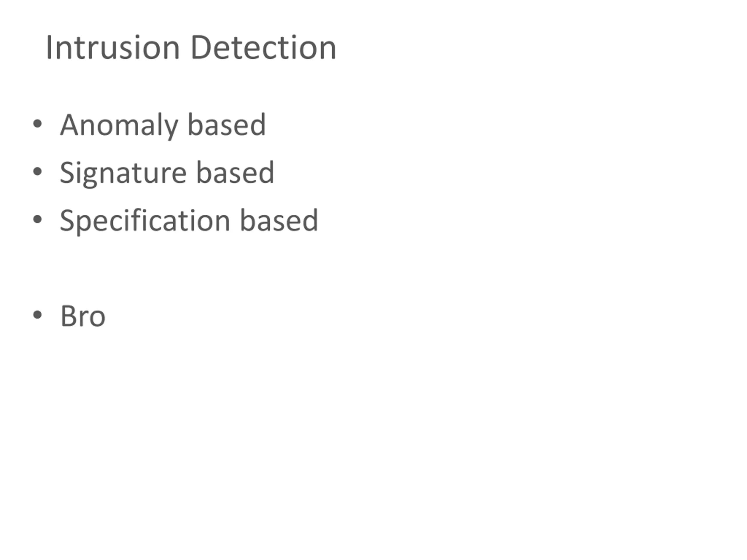Click the Signature based bullet text
Image resolution: width=747 pixels, height=560 pixels.
pos(167,173)
